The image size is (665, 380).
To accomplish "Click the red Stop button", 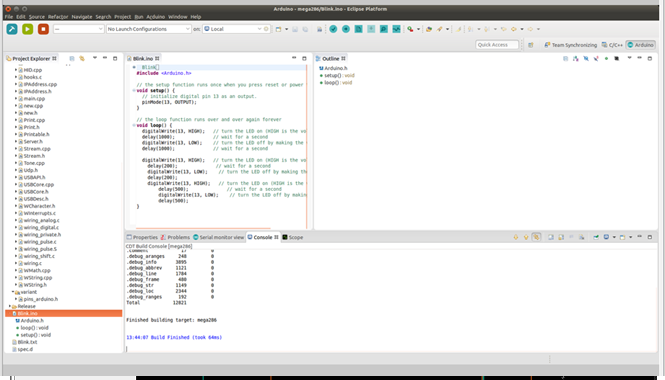I will coord(43,29).
